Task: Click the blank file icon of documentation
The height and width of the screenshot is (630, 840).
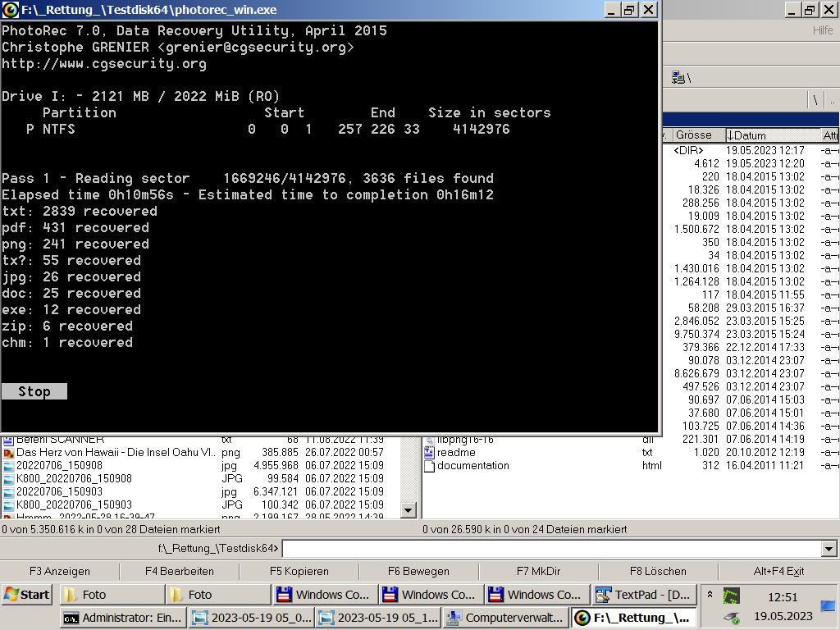Action: click(429, 466)
